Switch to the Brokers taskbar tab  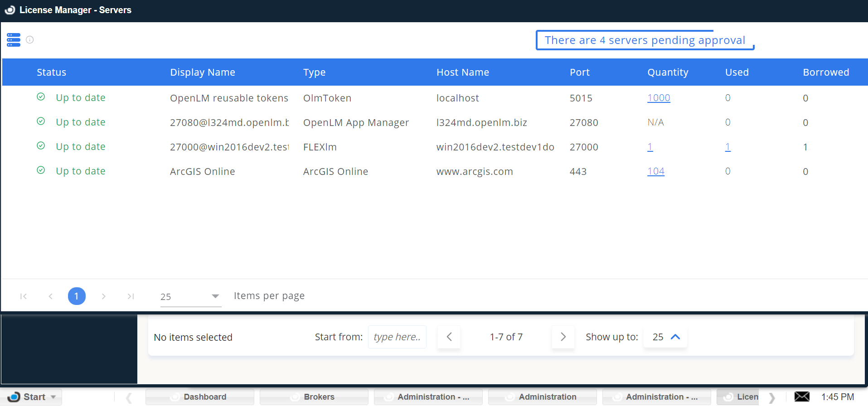tap(314, 397)
